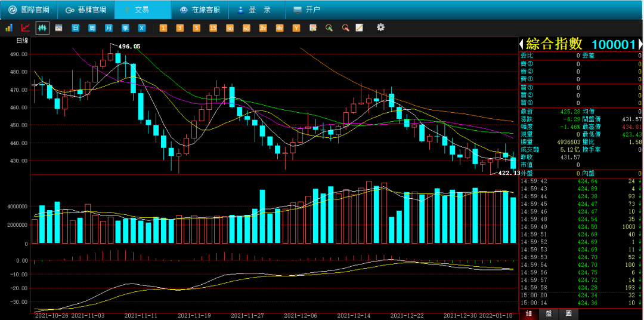
Task: Select the 2hr interval icon
Action: [263, 28]
